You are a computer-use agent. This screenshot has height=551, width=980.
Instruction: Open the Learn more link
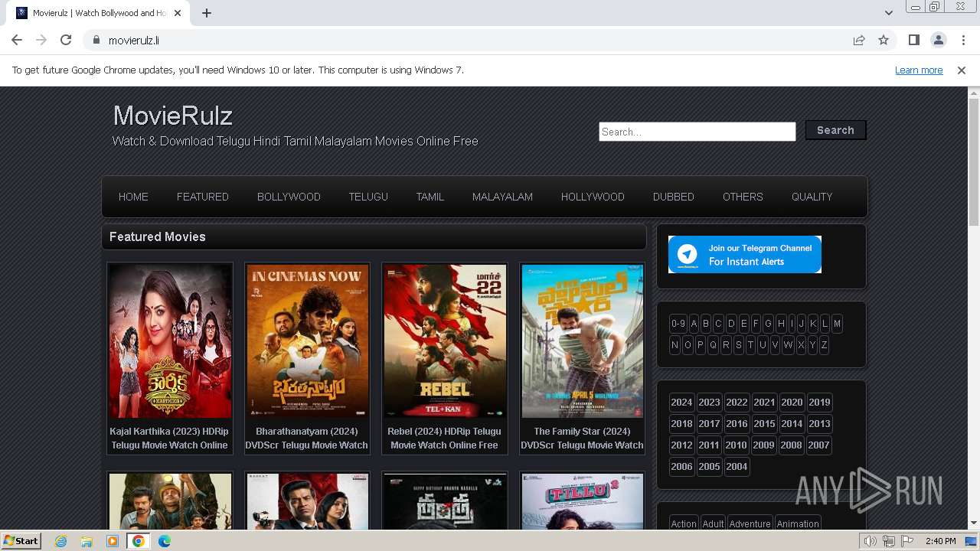coord(919,70)
